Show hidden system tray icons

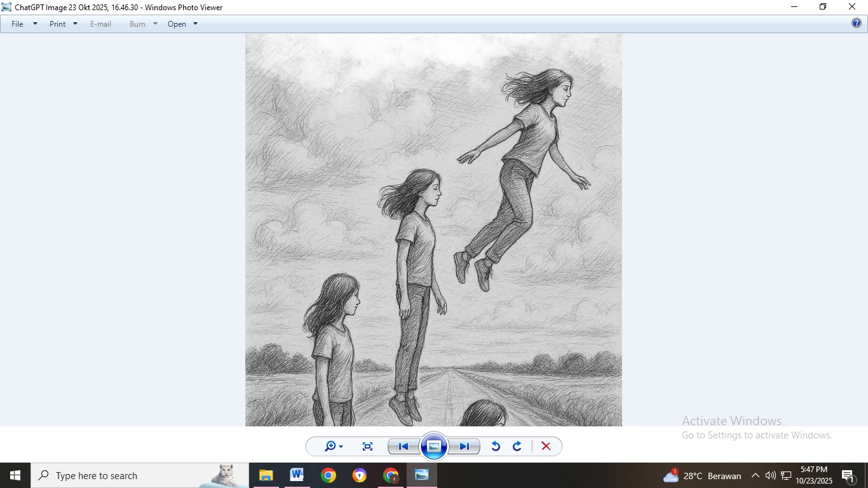(x=756, y=475)
